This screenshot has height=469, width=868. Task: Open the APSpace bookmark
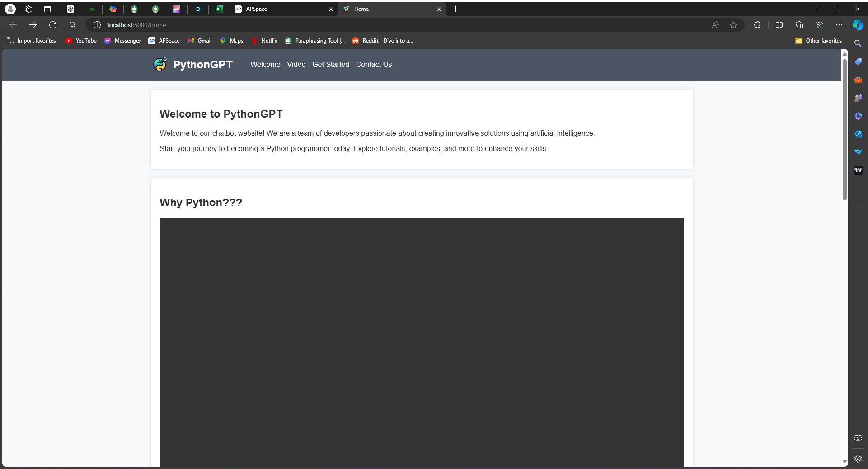click(x=164, y=41)
